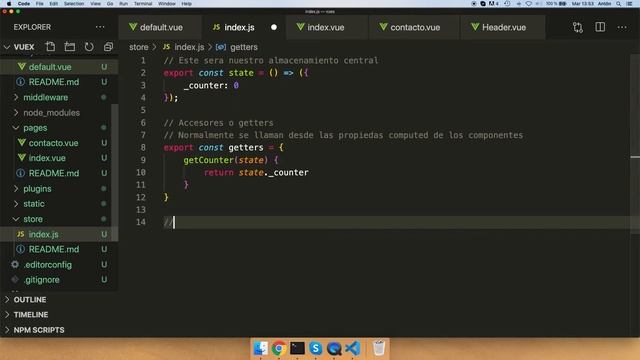
Task: Open the Window menu
Action: click(167, 4)
